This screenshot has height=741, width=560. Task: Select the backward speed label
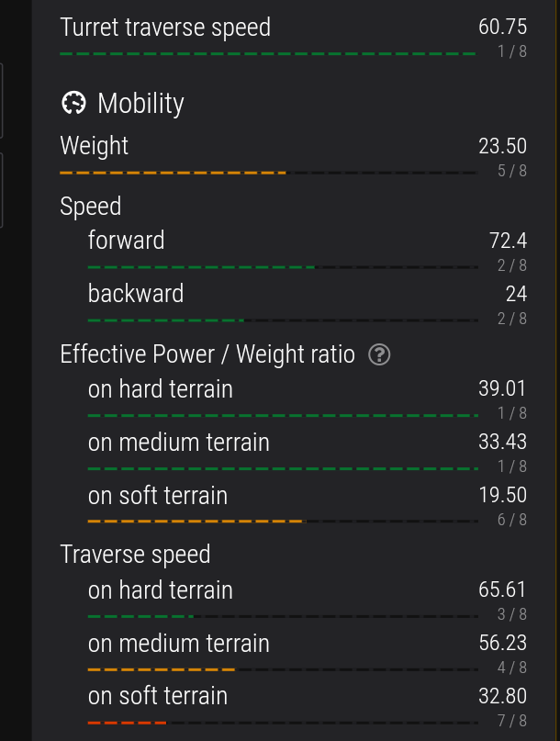(x=136, y=294)
